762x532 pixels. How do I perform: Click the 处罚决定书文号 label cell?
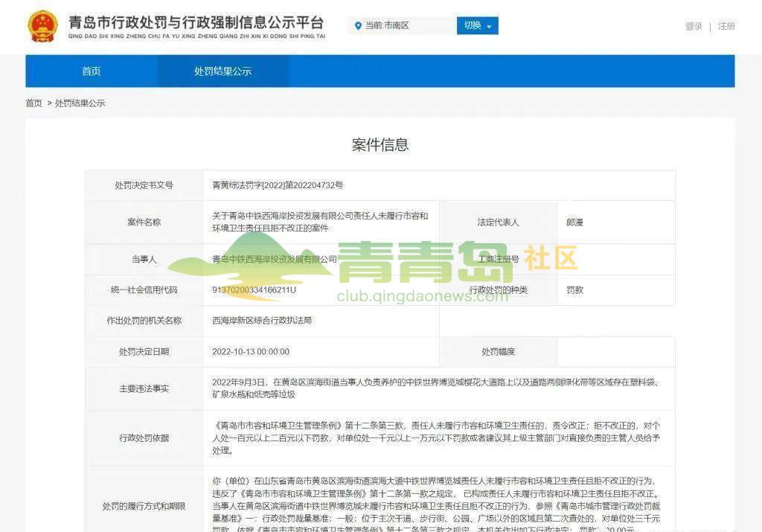144,185
